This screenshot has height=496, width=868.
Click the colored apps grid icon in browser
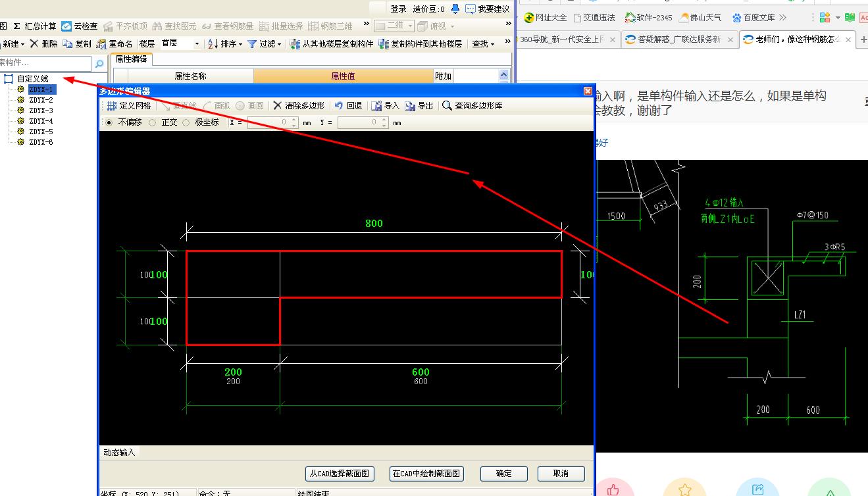tap(825, 18)
